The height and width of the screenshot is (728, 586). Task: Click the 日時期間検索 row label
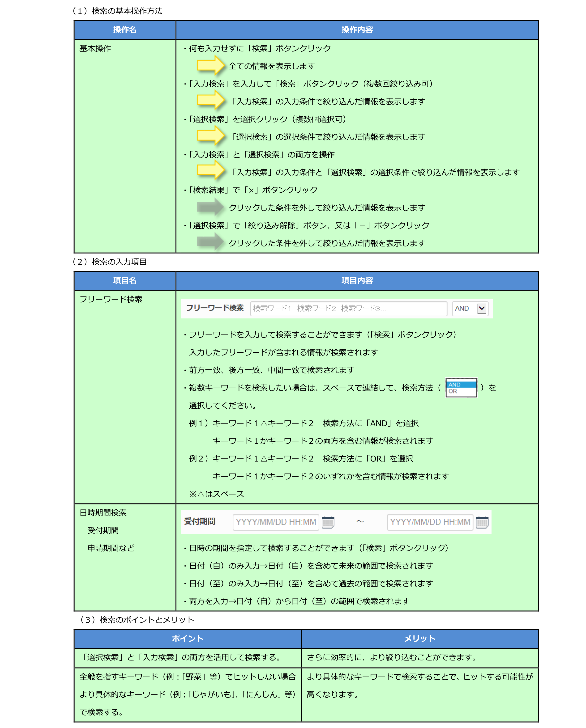click(103, 513)
